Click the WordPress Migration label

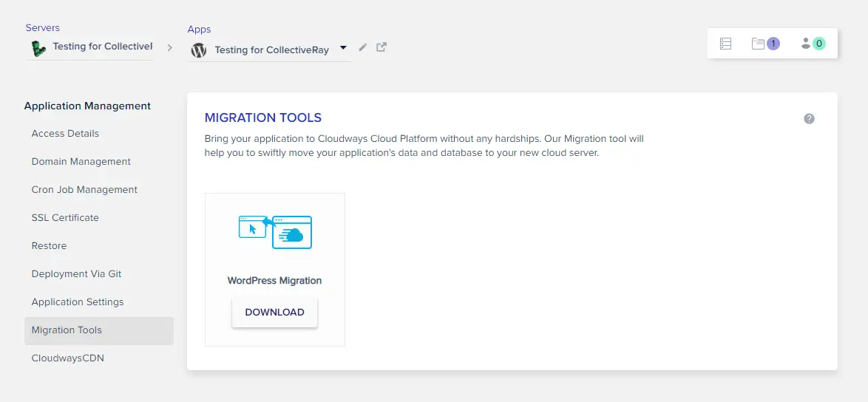(x=274, y=280)
